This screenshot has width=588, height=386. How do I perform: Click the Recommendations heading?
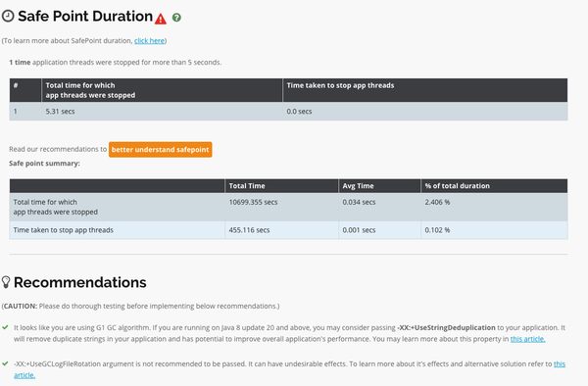80,282
